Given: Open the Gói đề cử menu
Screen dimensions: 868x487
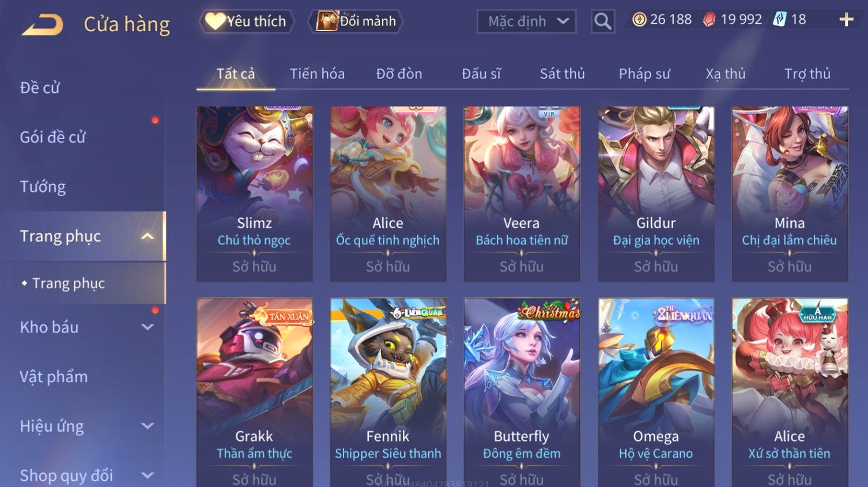Looking at the screenshot, I should tap(52, 137).
